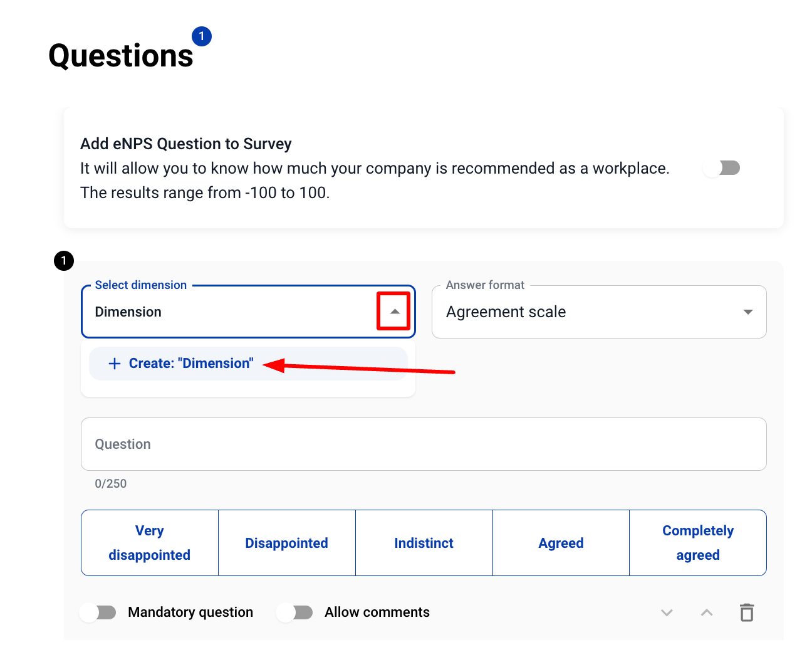Screen dimensions: 812x672
Task: Open the Answer format dropdown arrow
Action: click(x=747, y=312)
